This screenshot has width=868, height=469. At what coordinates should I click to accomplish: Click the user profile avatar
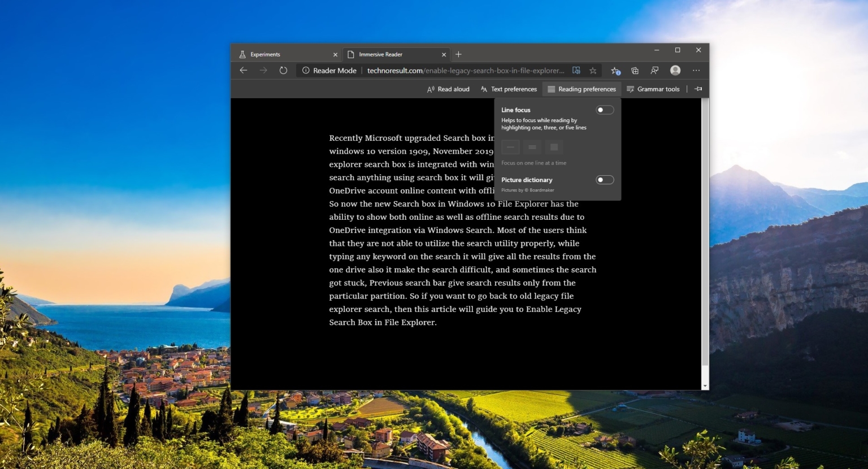tap(675, 70)
